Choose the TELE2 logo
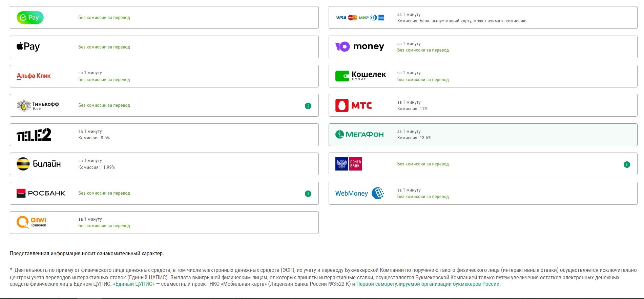 34,135
